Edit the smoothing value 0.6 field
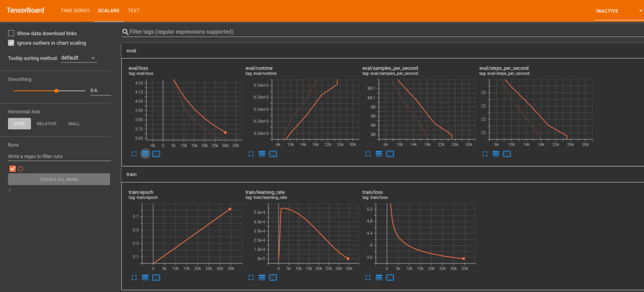Image resolution: width=644 pixels, height=292 pixels. (100, 91)
